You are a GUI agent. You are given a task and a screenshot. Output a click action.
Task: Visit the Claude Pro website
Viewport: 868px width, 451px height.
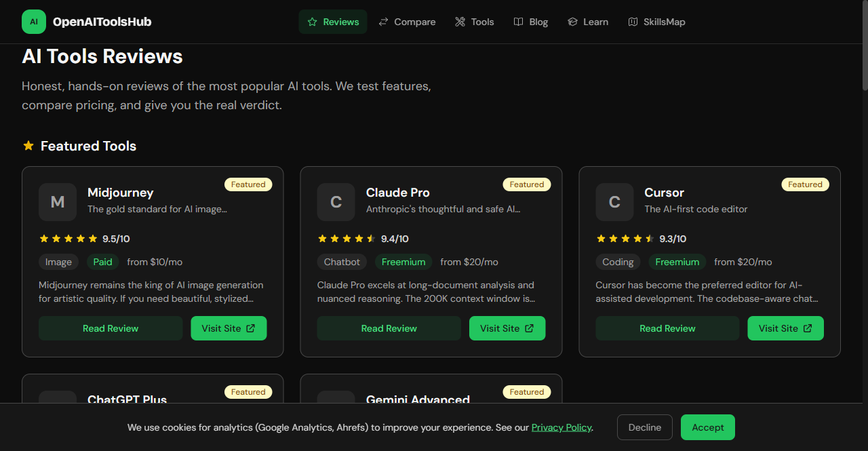pos(507,328)
